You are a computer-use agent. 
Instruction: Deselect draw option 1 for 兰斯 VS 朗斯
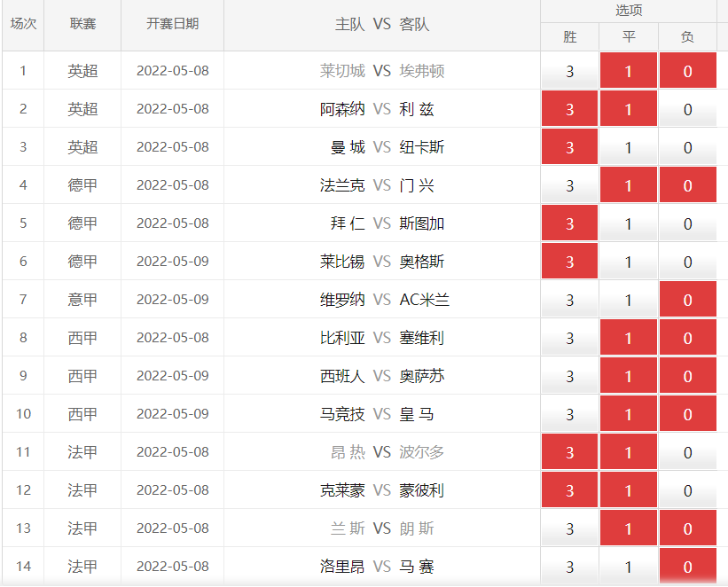coord(629,528)
